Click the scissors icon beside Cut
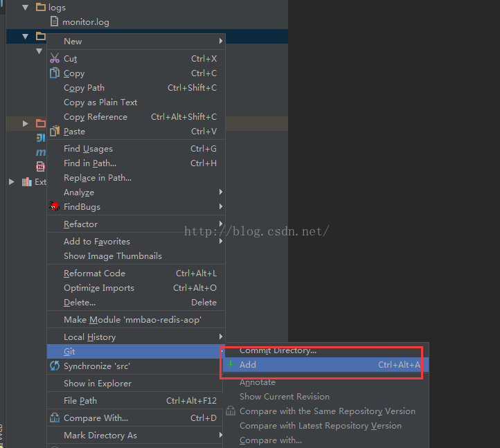Viewport: 500px width, 448px height. coord(55,59)
